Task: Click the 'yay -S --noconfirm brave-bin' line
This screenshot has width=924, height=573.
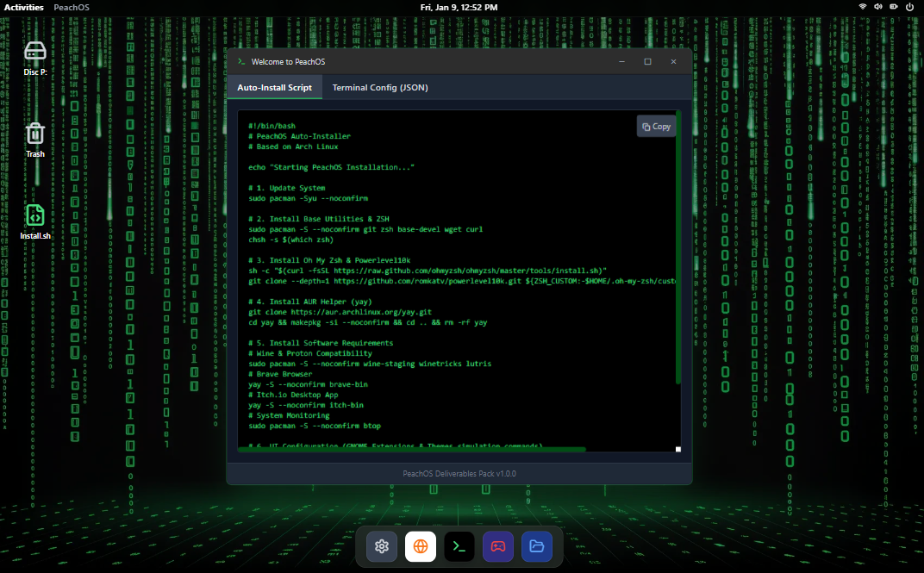Action: tap(308, 384)
